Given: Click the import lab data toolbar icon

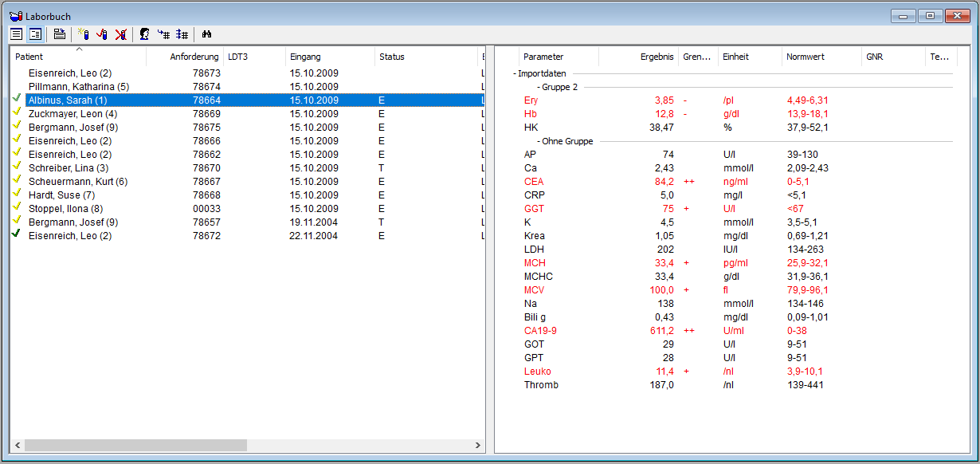Looking at the screenshot, I should (59, 34).
